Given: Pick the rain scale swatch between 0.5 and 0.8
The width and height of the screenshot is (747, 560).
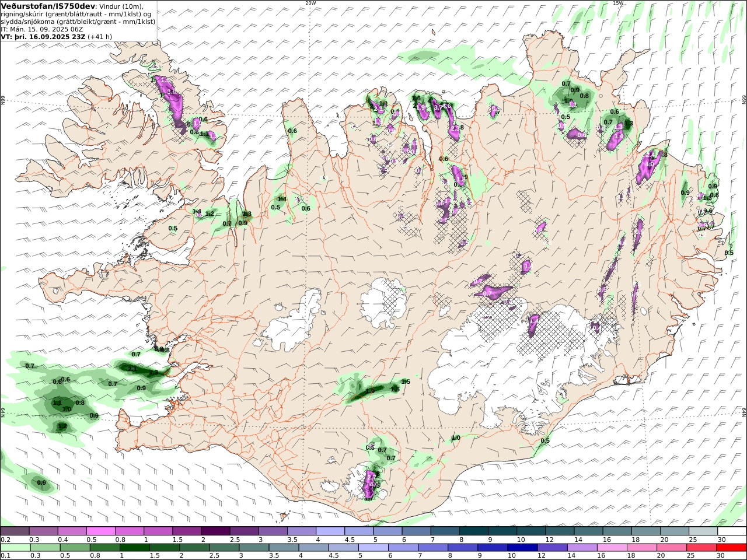Looking at the screenshot, I should pyautogui.click(x=75, y=548).
